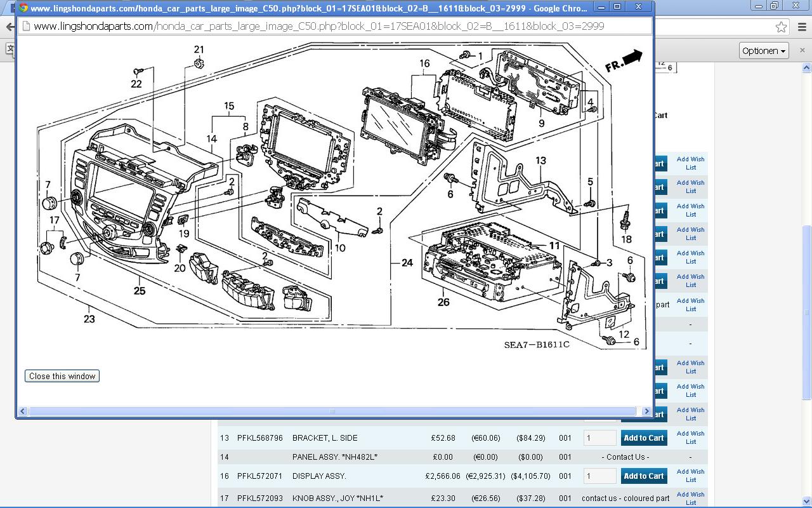This screenshot has height=508, width=812.
Task: Minimize the parts diagram popup window
Action: [601, 7]
